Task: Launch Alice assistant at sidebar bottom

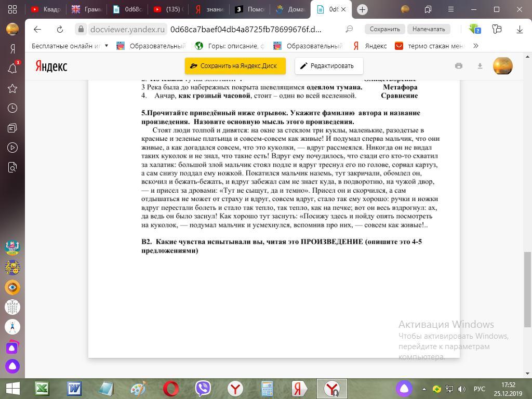Action: 12,366
